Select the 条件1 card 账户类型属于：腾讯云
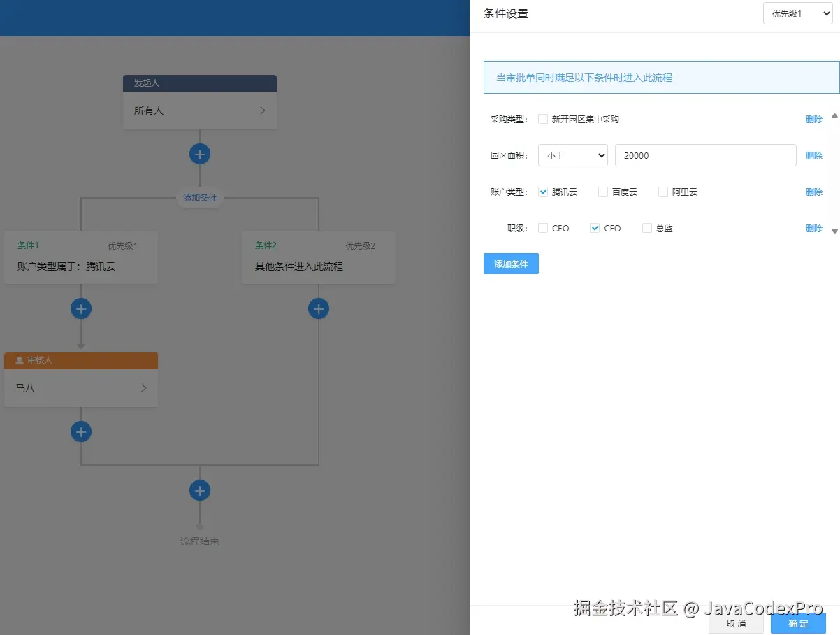Viewport: 840px width, 635px height. [x=81, y=257]
